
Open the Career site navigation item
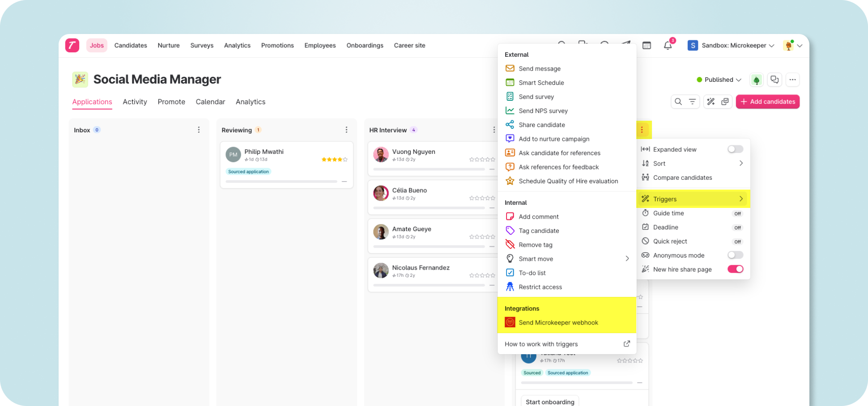pos(409,45)
